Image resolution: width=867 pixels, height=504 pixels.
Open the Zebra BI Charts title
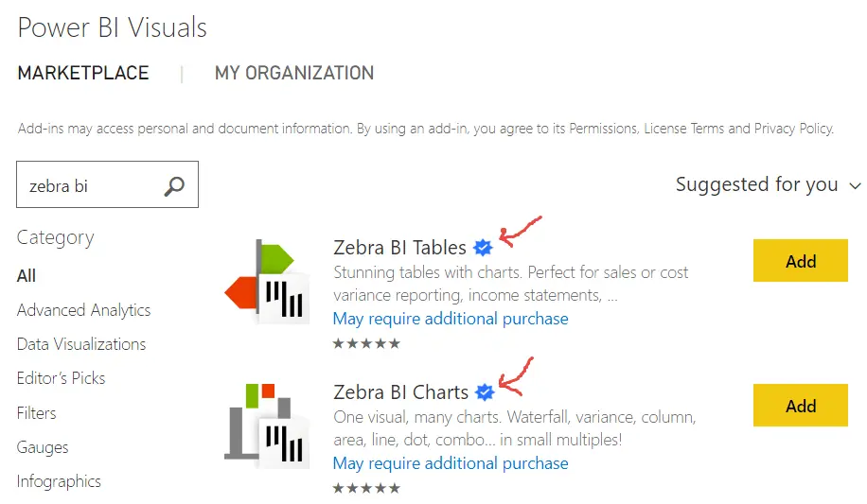pyautogui.click(x=400, y=392)
